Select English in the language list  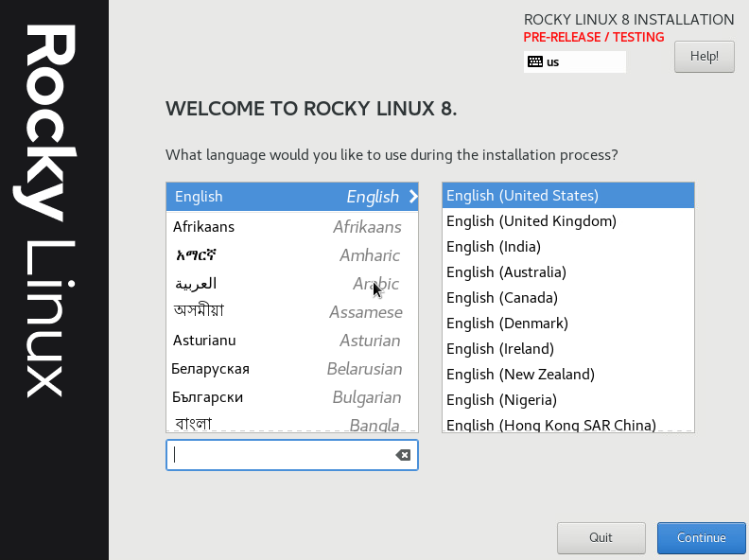tap(292, 197)
